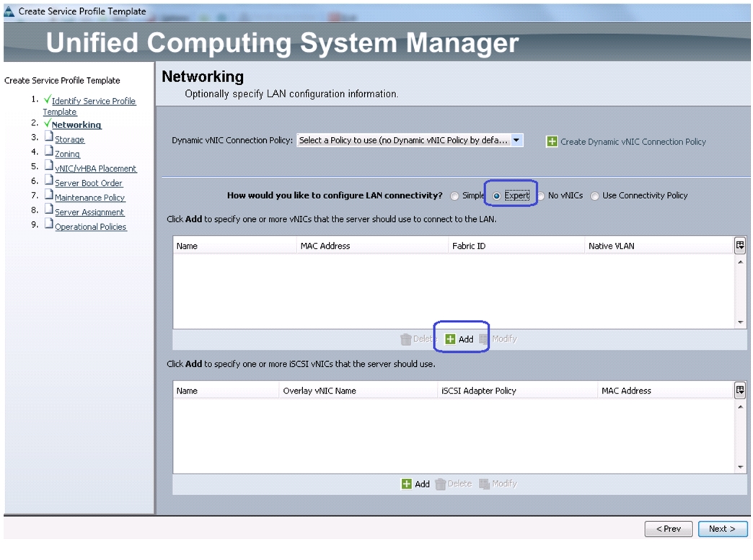Sort vNIC table by MAC Address column
The width and height of the screenshot is (753, 560).
tap(372, 246)
